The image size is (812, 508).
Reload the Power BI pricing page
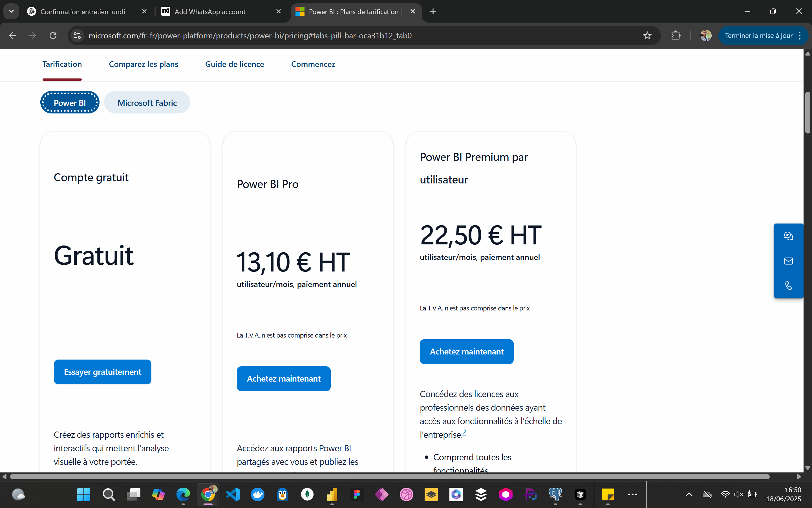point(53,36)
